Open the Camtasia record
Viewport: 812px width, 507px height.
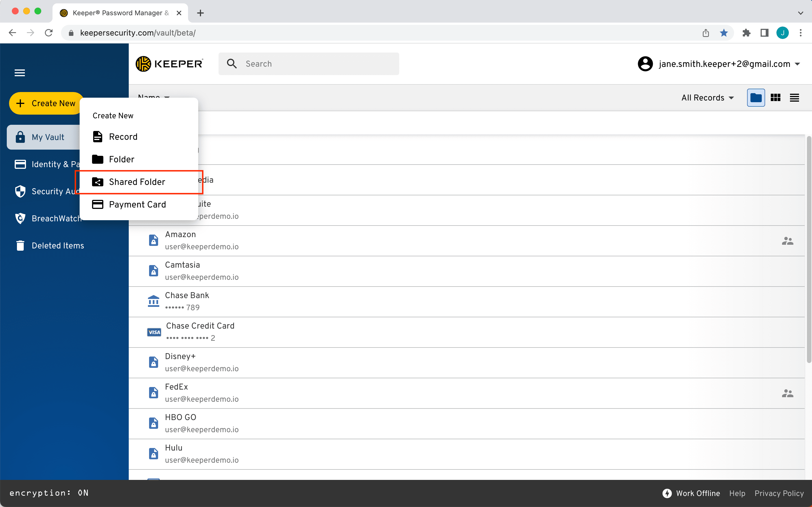(x=466, y=271)
